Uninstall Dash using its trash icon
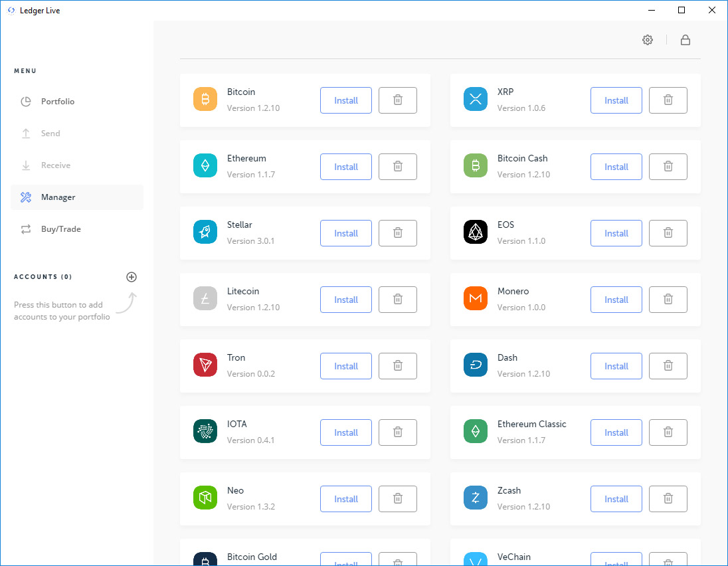 point(668,366)
